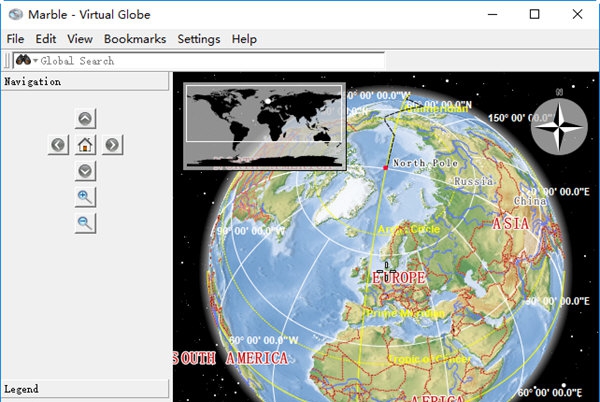Image resolution: width=600 pixels, height=402 pixels.
Task: Open the Settings menu
Action: tap(199, 39)
